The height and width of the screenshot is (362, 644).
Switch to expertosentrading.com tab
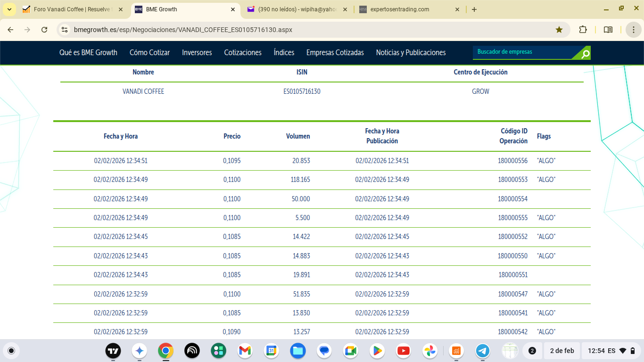[x=409, y=9]
